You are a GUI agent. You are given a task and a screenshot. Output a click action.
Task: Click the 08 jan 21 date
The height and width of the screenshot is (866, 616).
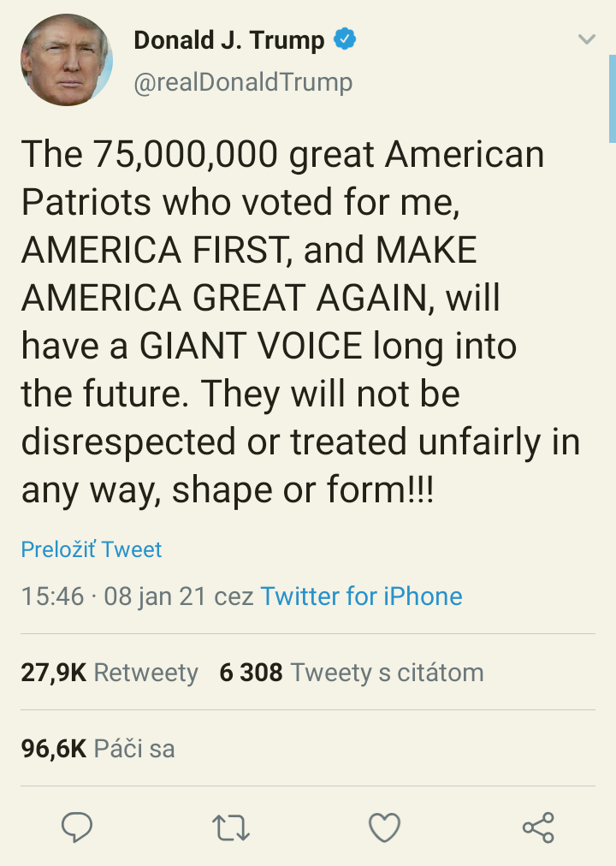click(x=155, y=596)
